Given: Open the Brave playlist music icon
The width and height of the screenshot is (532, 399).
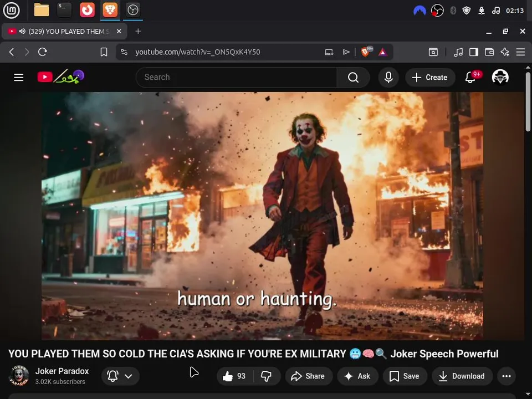Looking at the screenshot, I should pos(458,52).
